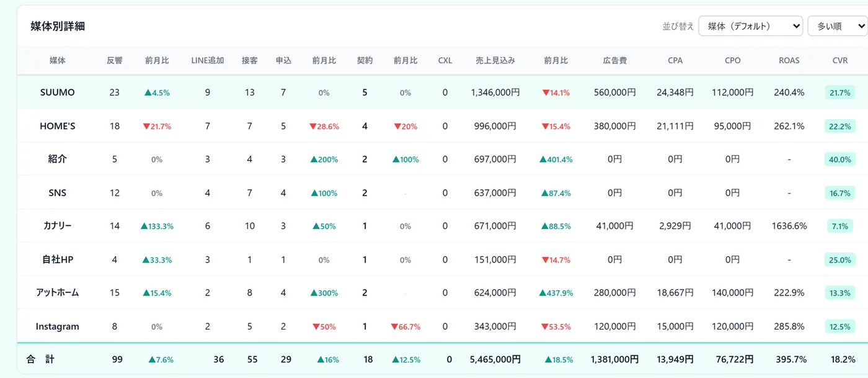Click the 合計 total row label
Viewport: 868px width, 378px height.
click(40, 359)
